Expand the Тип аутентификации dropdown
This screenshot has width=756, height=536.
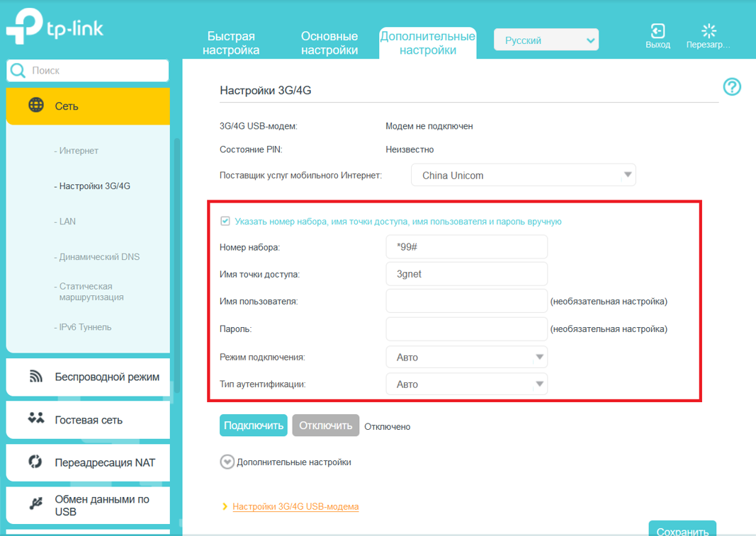pyautogui.click(x=466, y=384)
